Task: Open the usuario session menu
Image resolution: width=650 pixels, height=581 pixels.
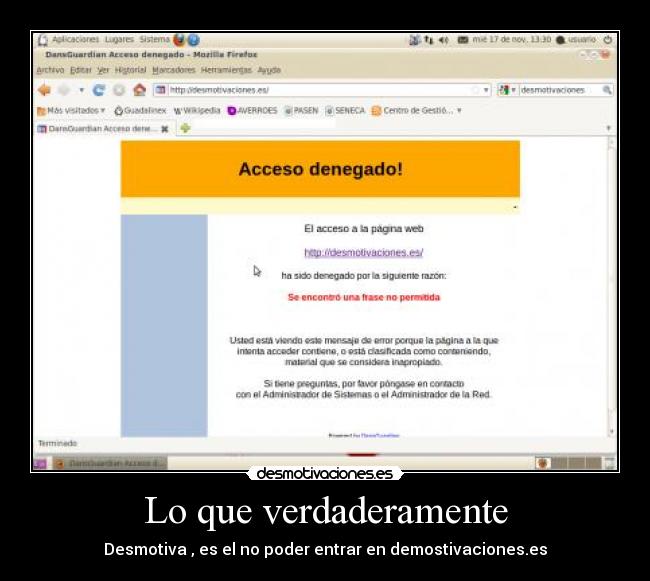Action: 576,39
